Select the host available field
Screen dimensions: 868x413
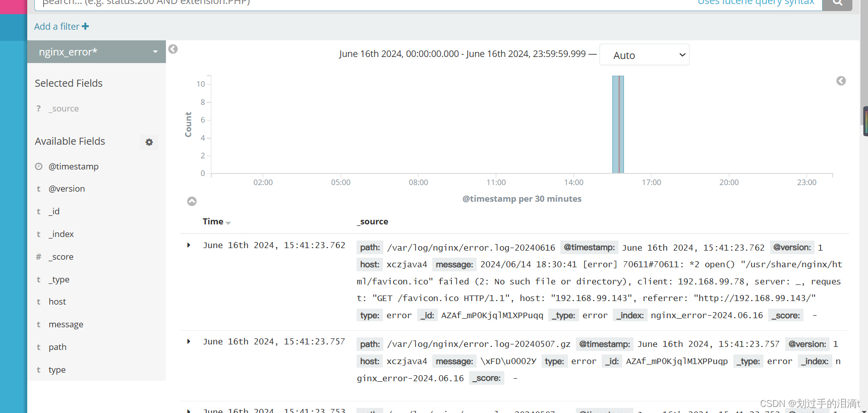point(57,302)
